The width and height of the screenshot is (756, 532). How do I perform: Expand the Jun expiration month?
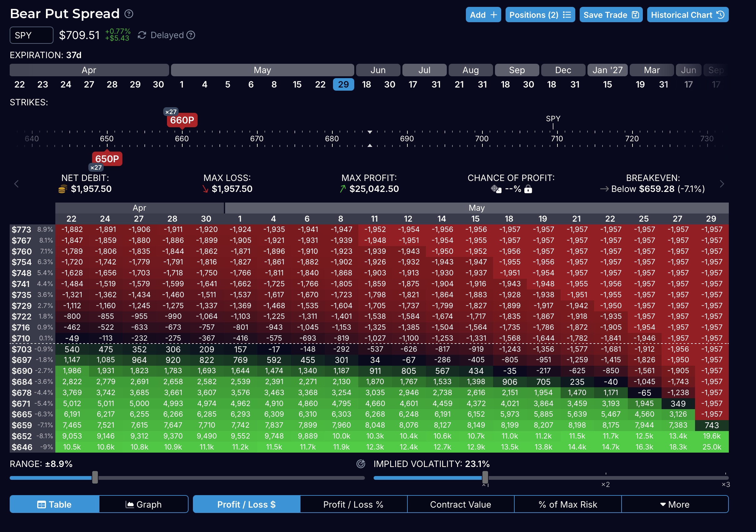[378, 70]
